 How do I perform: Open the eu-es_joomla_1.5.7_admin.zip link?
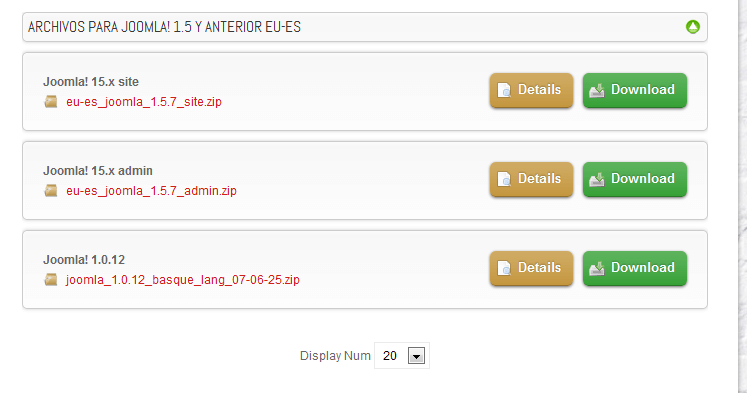click(151, 191)
